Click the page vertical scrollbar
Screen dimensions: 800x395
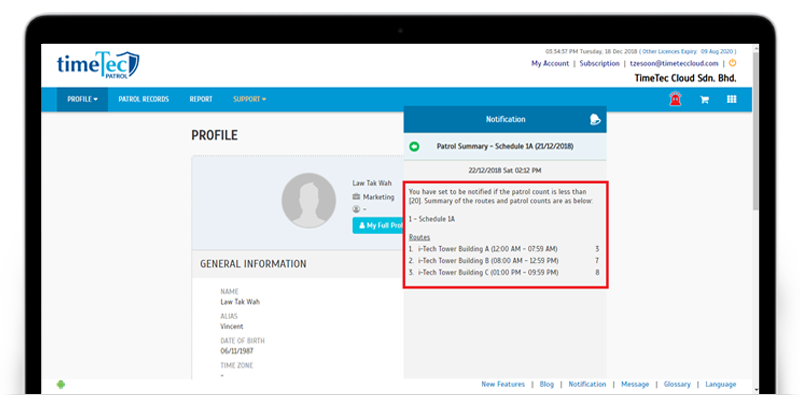(756, 130)
